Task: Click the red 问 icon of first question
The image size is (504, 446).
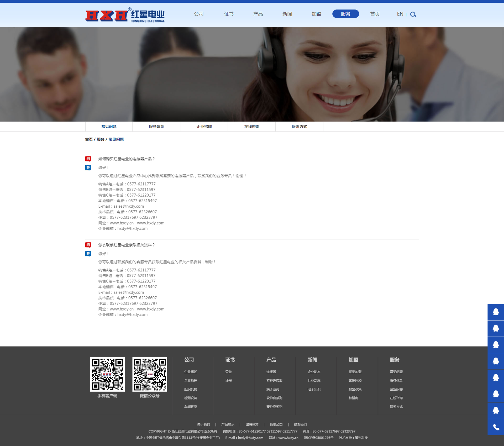Action: 88,159
